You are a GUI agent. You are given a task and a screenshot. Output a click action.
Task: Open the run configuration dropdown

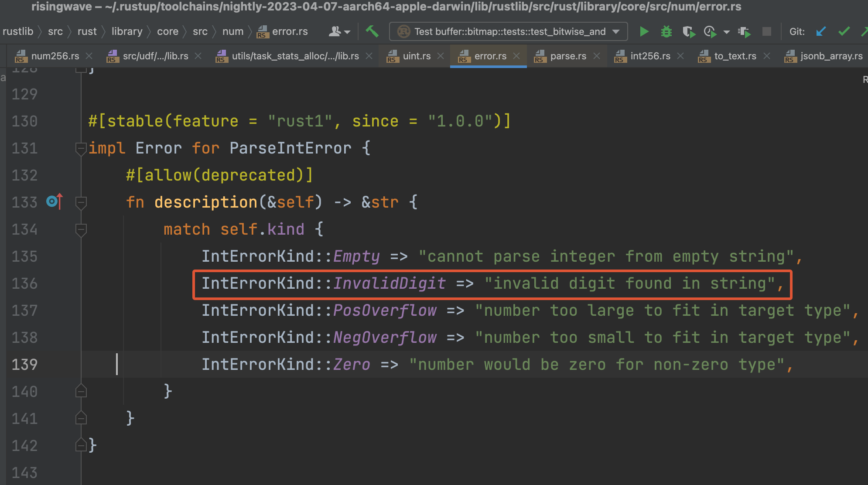pyautogui.click(x=615, y=31)
